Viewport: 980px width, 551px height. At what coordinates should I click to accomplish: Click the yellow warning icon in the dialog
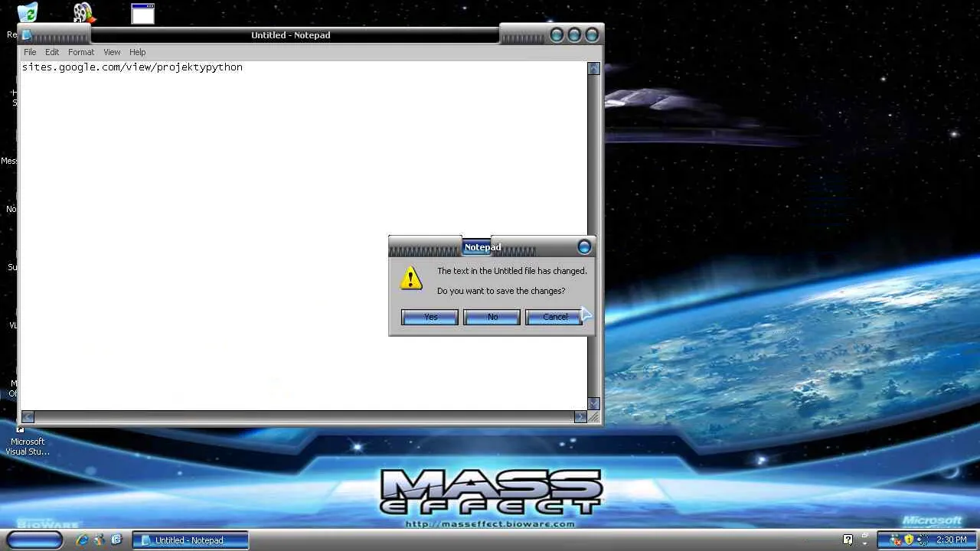[411, 279]
